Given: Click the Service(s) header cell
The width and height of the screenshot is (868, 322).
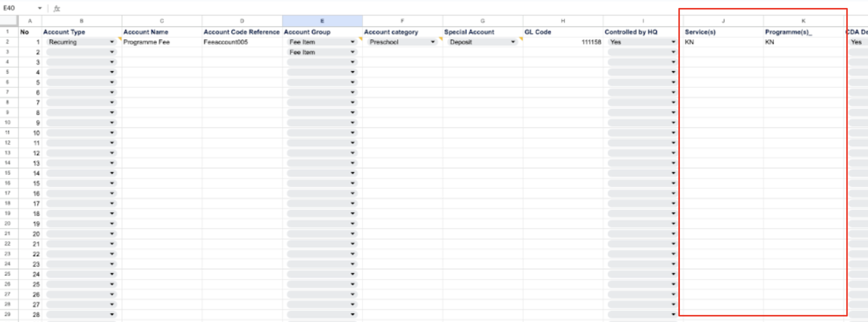Looking at the screenshot, I should [723, 32].
